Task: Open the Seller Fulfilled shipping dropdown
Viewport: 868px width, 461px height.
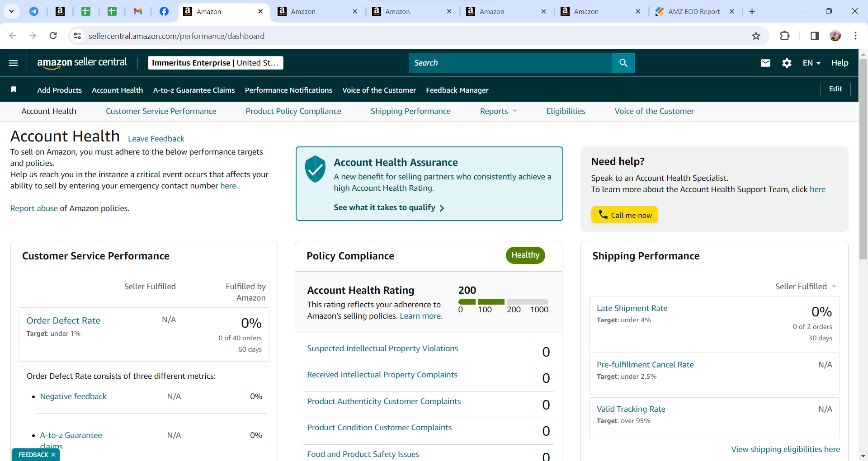Action: (806, 287)
